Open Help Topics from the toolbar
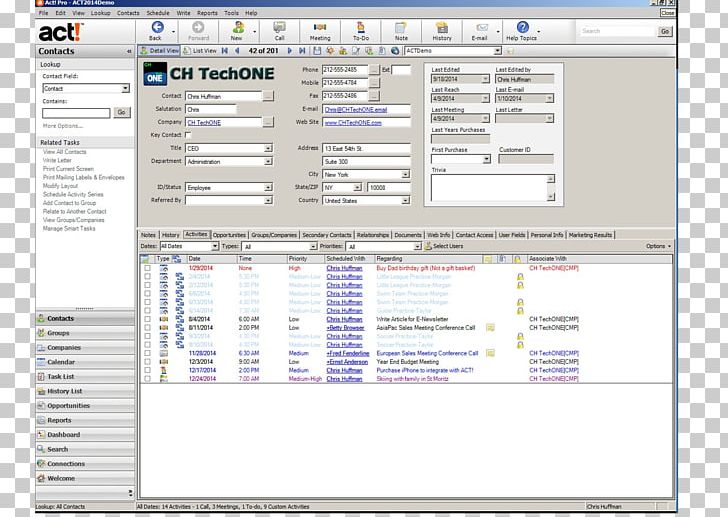This screenshot has height=517, width=728. (522, 27)
